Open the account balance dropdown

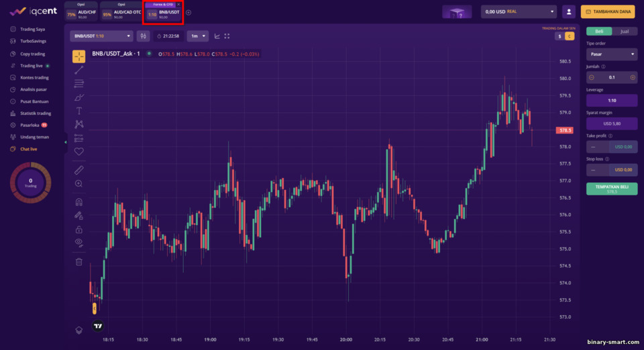point(519,12)
